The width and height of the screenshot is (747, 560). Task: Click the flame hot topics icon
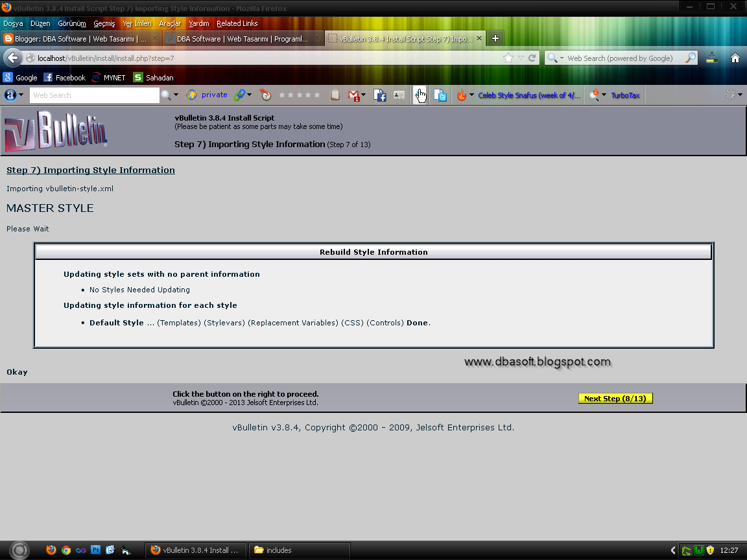[461, 95]
